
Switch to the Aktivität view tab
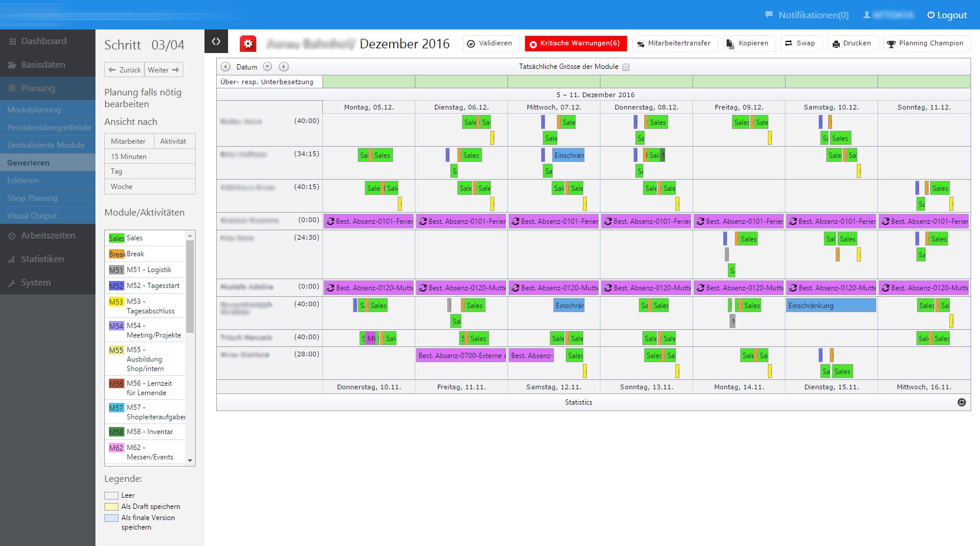[173, 141]
